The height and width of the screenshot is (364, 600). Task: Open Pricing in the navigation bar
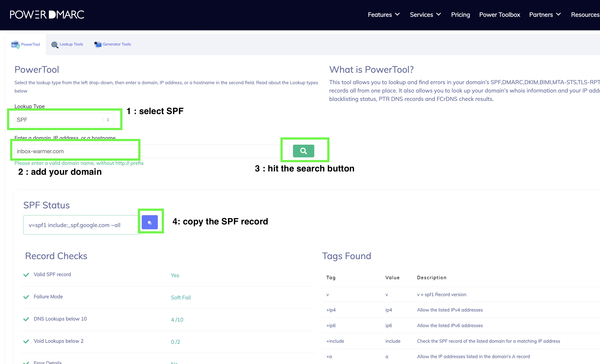460,15
